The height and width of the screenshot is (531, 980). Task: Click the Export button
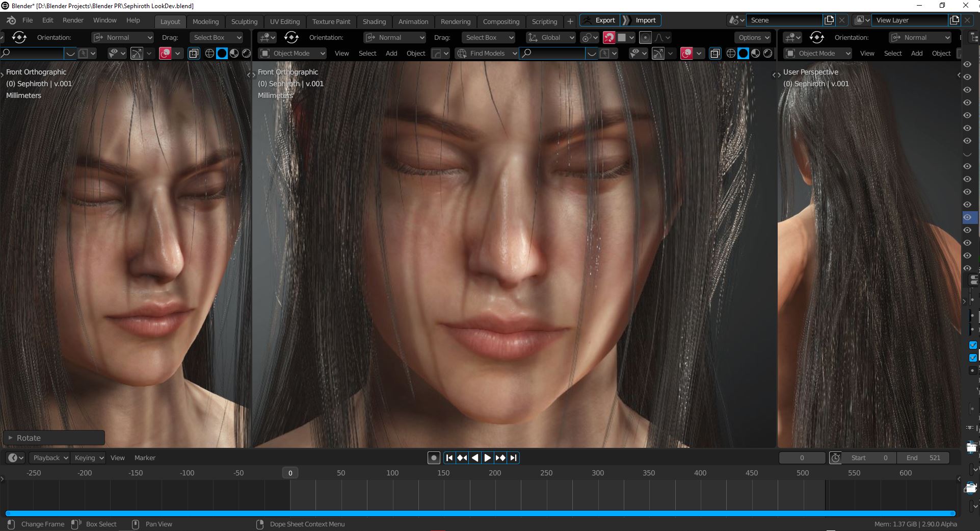click(600, 20)
